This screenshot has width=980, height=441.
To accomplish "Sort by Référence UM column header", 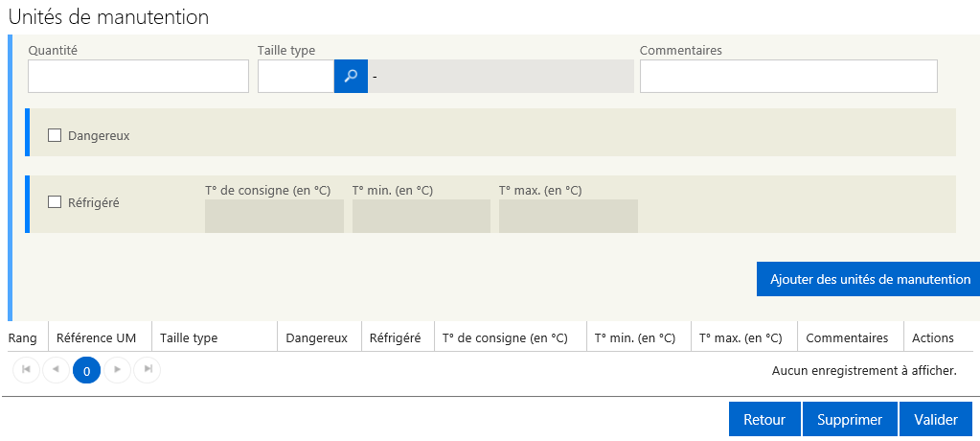I will click(x=96, y=338).
